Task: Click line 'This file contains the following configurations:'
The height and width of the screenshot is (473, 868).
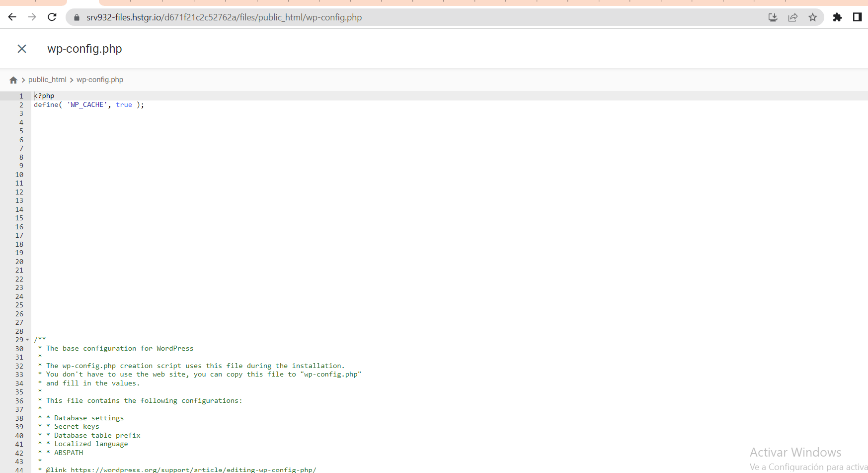Action: click(x=144, y=401)
